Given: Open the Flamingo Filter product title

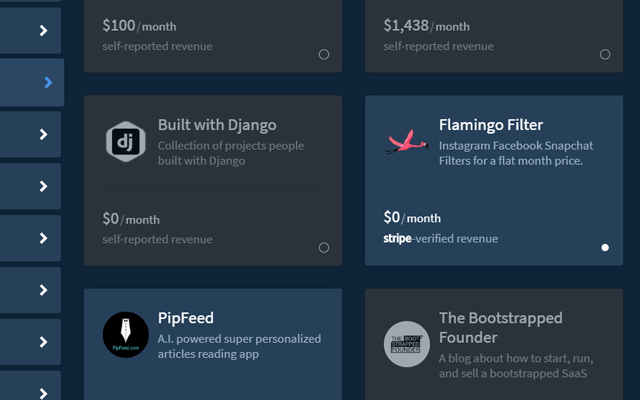Looking at the screenshot, I should [x=491, y=125].
